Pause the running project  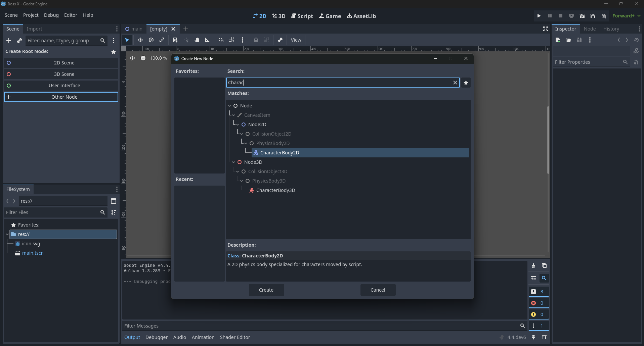[550, 16]
